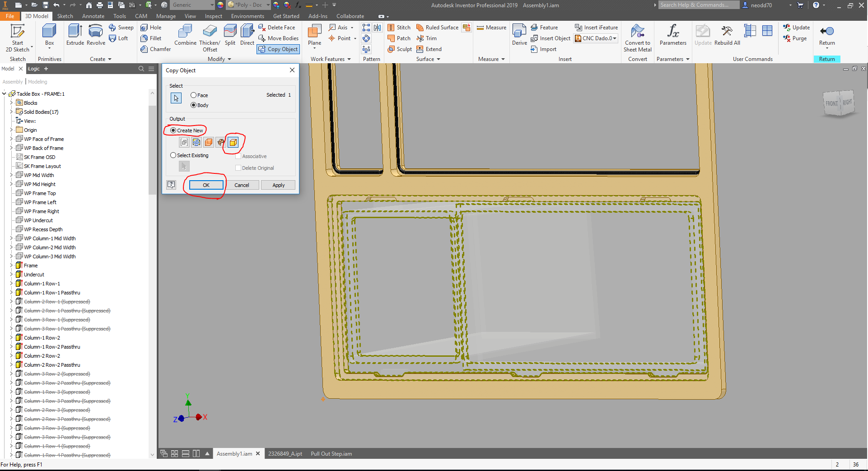Click the Apply button
868x471 pixels.
[x=278, y=185]
